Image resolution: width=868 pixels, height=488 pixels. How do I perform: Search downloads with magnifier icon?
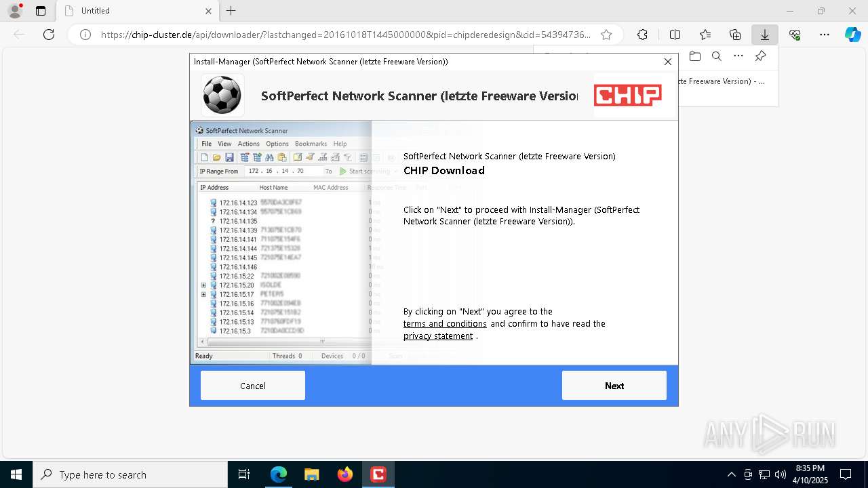pos(716,56)
